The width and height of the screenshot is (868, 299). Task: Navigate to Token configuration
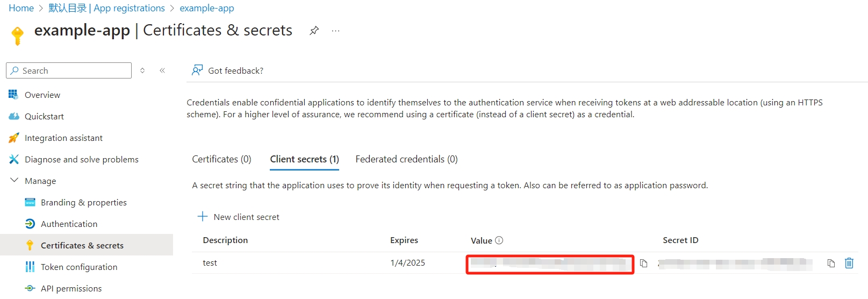[79, 267]
